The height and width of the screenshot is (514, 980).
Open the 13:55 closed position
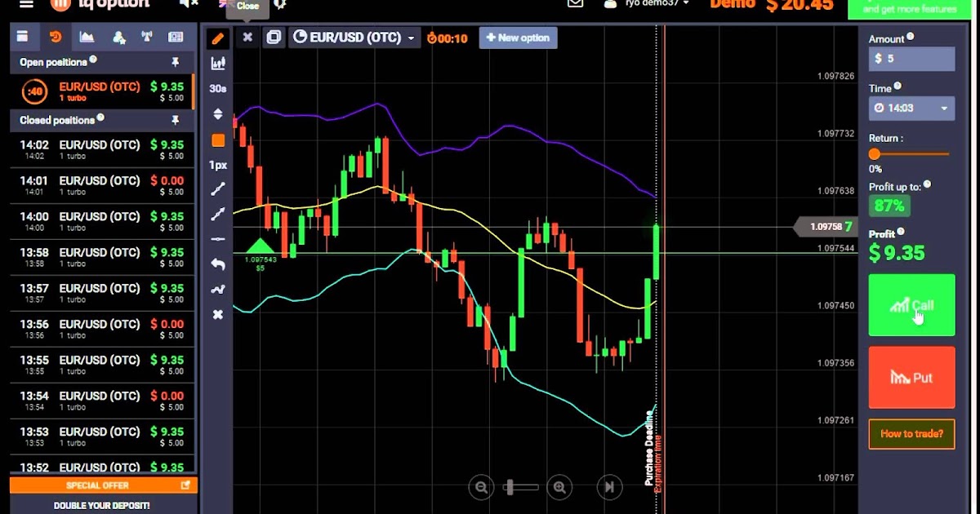tap(102, 366)
